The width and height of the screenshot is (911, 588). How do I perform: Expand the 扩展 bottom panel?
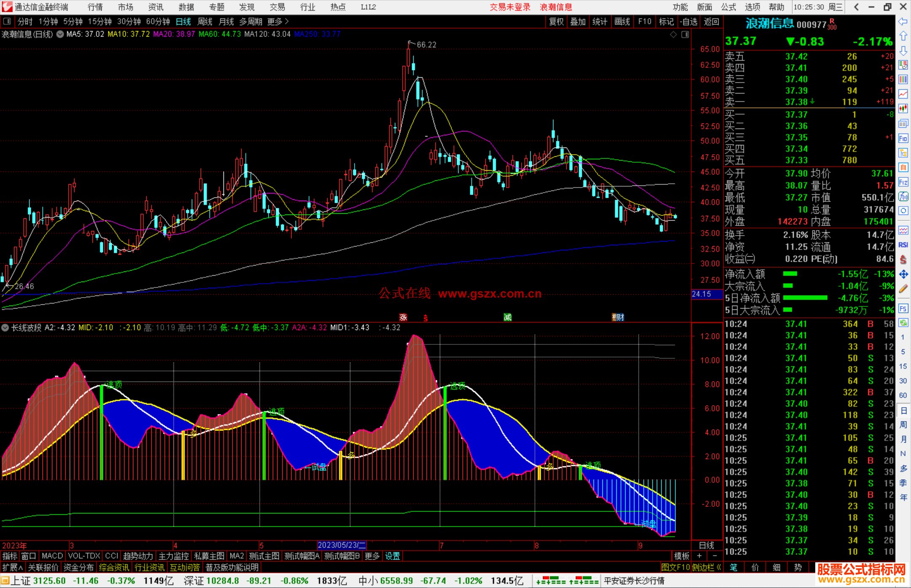(x=12, y=567)
